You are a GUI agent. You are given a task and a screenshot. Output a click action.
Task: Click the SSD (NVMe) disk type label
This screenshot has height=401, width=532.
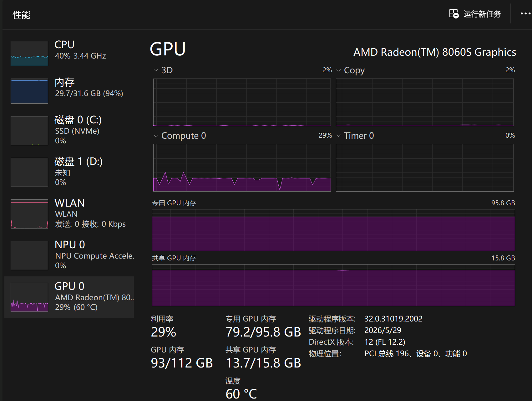point(77,131)
